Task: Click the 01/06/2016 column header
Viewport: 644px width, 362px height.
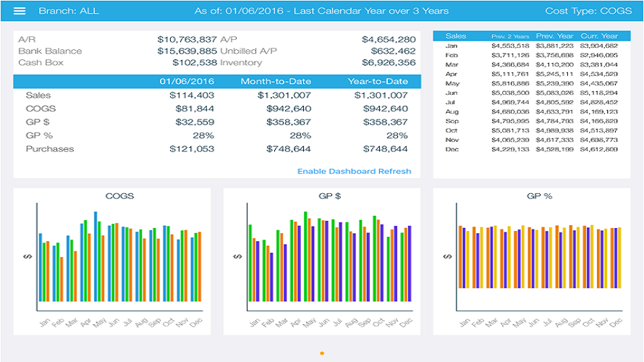Action: (x=187, y=81)
